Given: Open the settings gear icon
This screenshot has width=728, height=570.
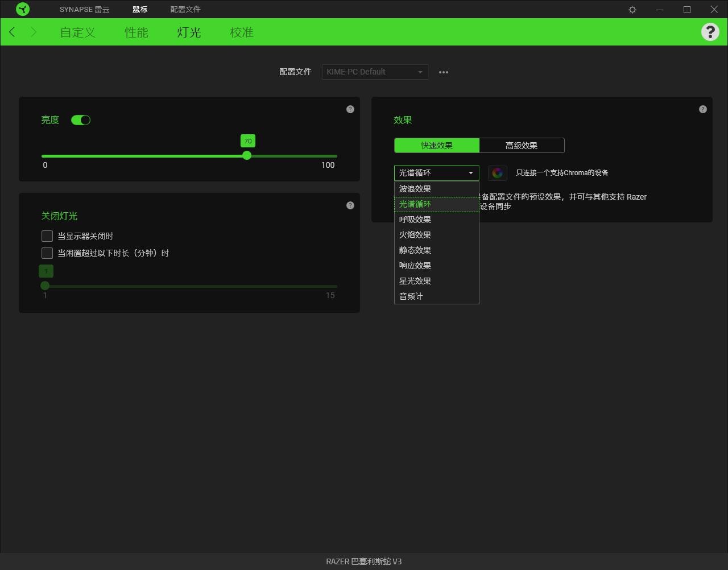Looking at the screenshot, I should 632,10.
